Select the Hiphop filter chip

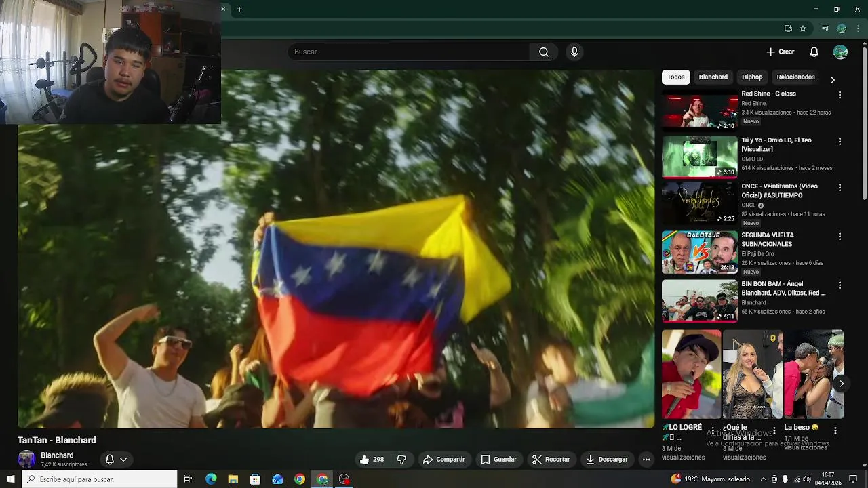click(752, 77)
